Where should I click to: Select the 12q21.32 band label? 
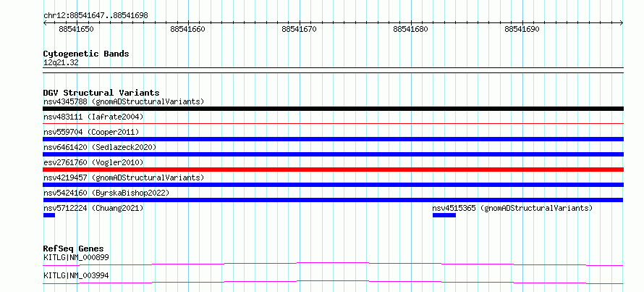(61, 63)
